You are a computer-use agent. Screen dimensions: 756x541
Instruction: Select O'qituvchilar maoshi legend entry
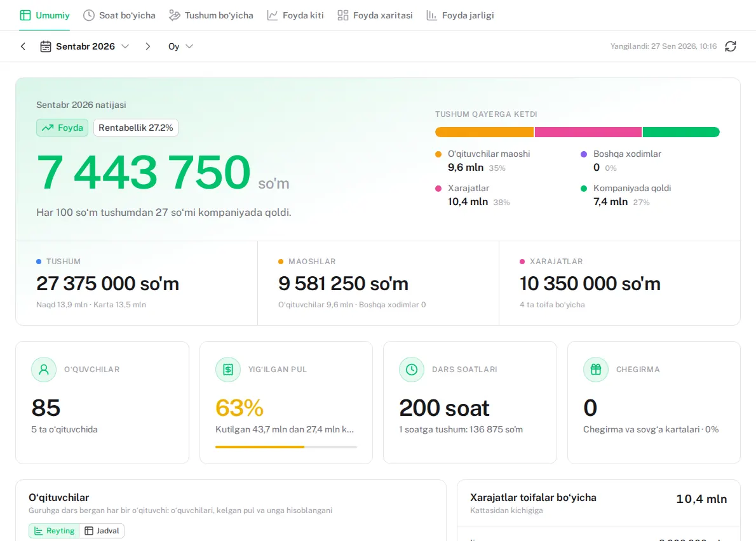[x=483, y=161]
